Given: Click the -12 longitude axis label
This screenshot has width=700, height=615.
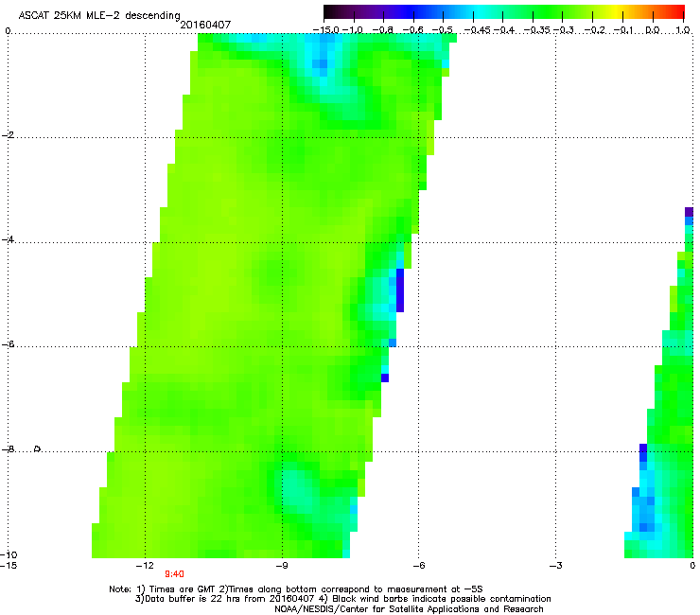Looking at the screenshot, I should [145, 566].
